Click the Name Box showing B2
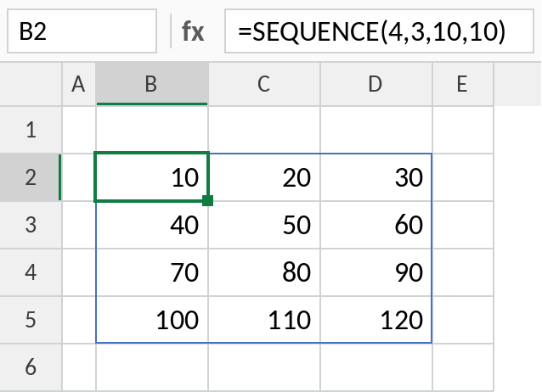The image size is (542, 392). [x=82, y=31]
